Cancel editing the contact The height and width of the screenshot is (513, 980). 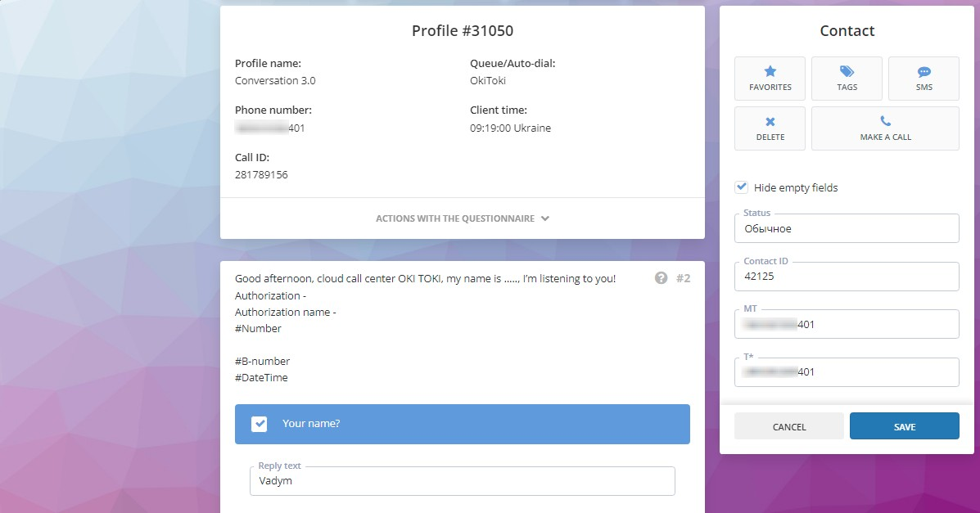[788, 425]
